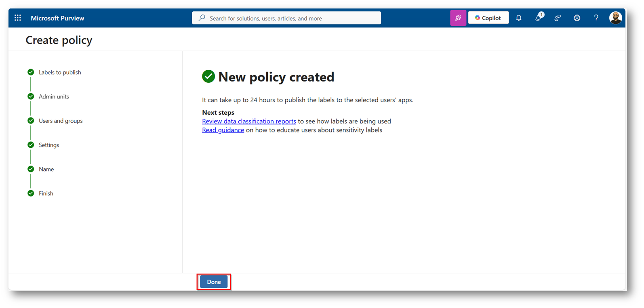The image size is (644, 308).
Task: Click the green checkmark beside Settings step
Action: coord(31,145)
